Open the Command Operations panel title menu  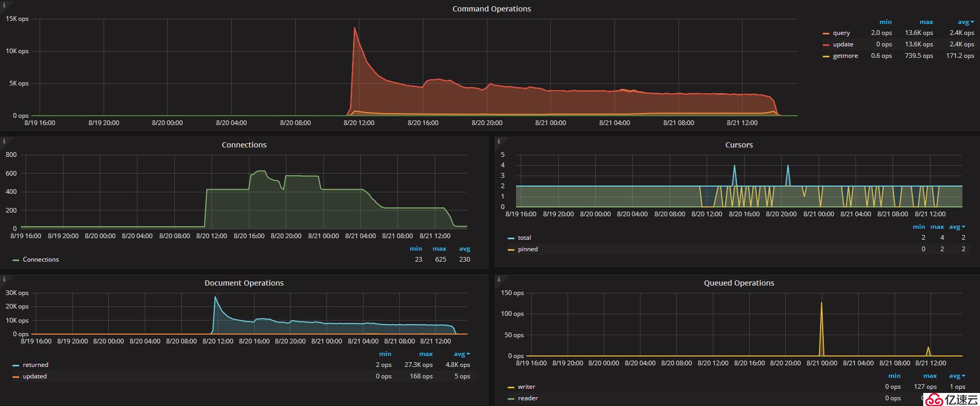[x=492, y=9]
